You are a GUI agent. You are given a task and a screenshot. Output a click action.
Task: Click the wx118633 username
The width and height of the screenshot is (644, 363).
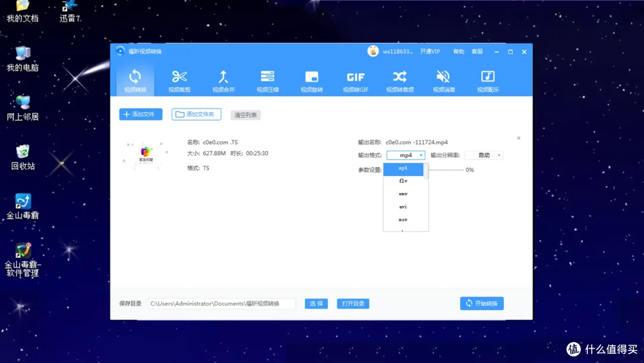398,51
